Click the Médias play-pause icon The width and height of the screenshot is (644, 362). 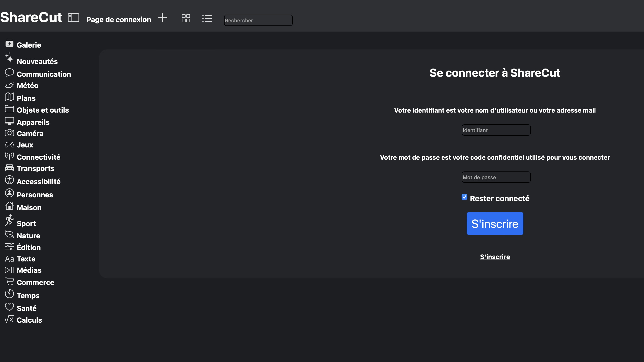click(x=9, y=270)
